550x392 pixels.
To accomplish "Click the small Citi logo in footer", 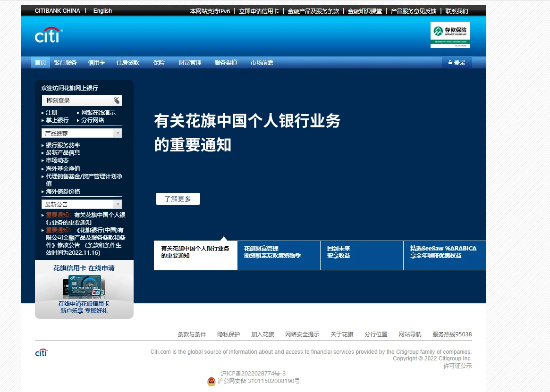I will click(42, 352).
